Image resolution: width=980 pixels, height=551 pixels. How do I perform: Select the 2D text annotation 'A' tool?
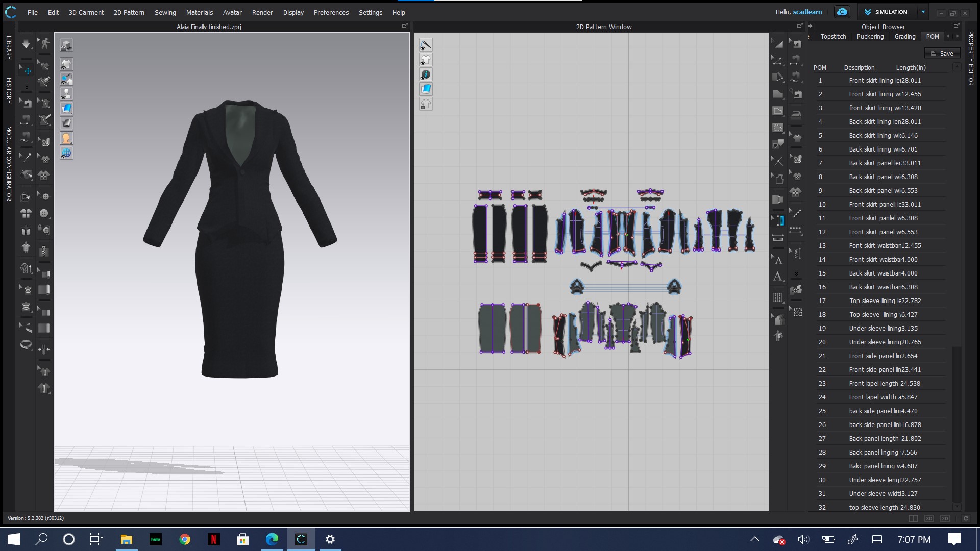(778, 277)
